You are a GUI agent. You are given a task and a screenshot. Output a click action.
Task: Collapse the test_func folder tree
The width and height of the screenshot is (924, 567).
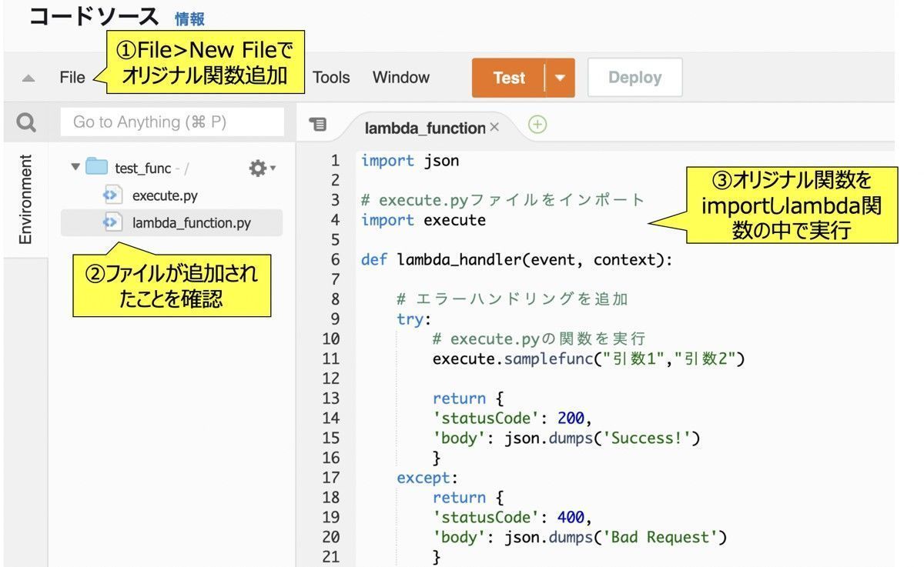pyautogui.click(x=75, y=167)
